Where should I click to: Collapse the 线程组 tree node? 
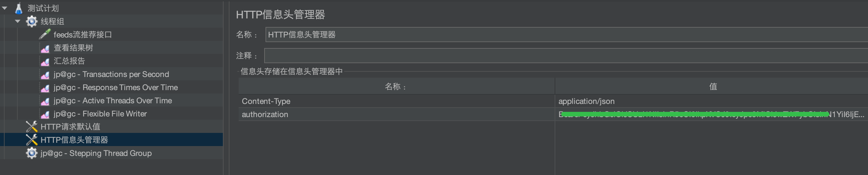coord(17,21)
